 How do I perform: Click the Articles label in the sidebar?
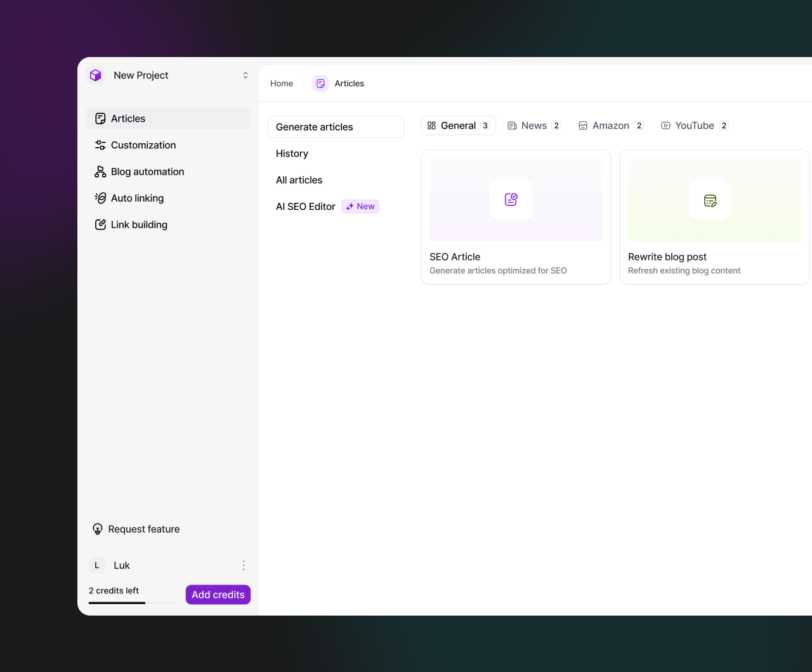128,119
